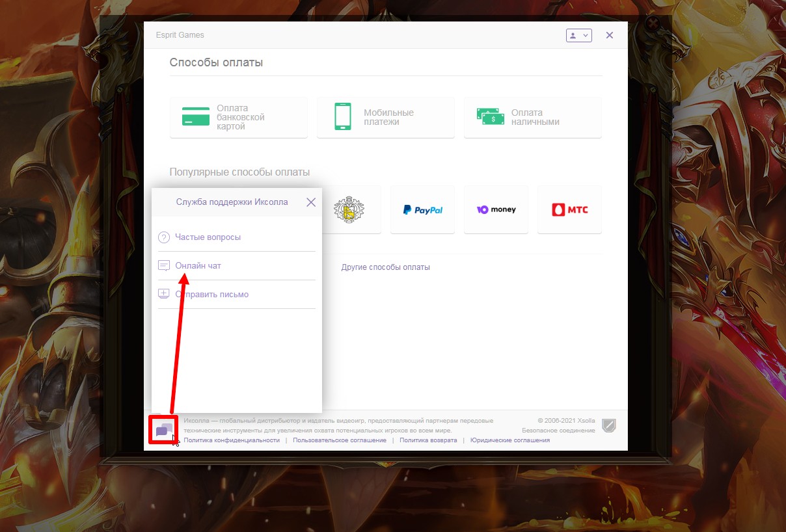Choose mobile payments phone icon

pyautogui.click(x=342, y=116)
